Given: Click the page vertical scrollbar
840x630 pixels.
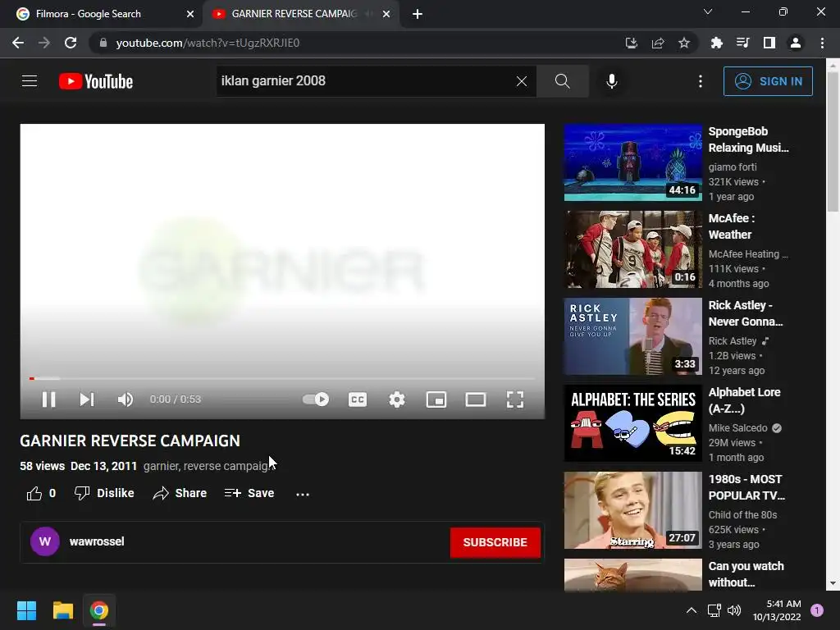Looking at the screenshot, I should click(x=833, y=144).
